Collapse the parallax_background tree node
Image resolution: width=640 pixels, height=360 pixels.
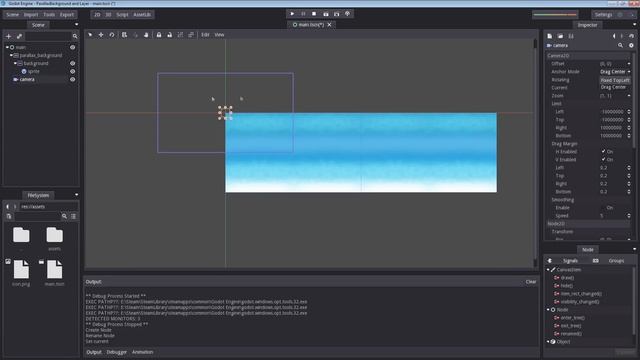click(x=11, y=55)
